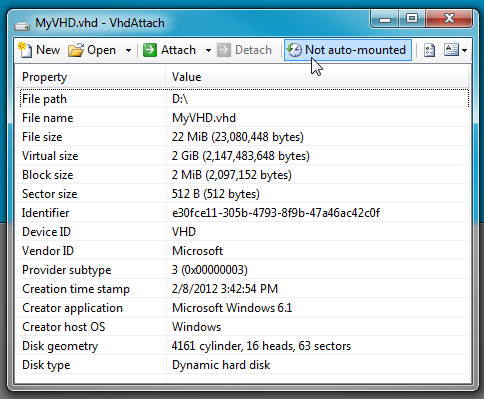
Task: Select the Disk type row
Action: 244,365
